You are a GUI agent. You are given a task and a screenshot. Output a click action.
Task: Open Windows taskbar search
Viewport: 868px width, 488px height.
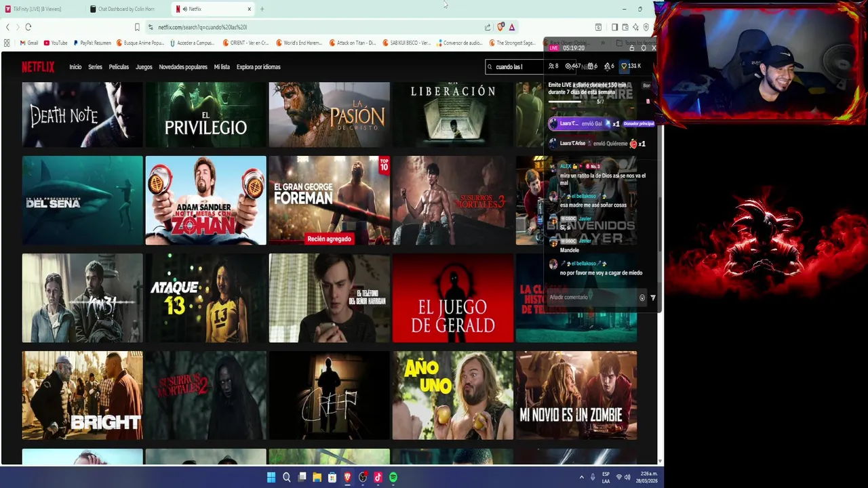286,477
